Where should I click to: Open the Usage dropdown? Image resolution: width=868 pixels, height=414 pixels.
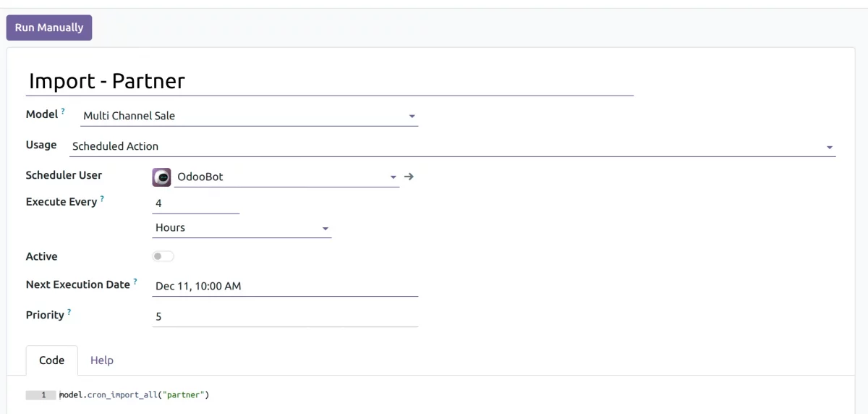(829, 147)
